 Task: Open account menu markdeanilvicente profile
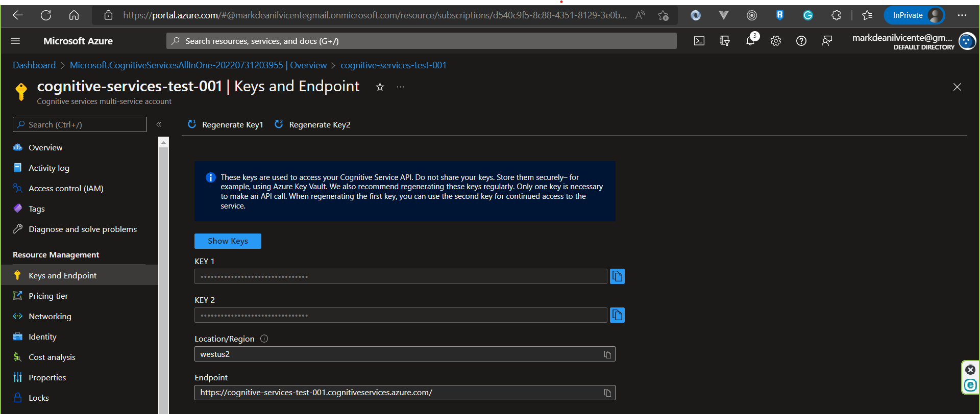click(x=914, y=41)
